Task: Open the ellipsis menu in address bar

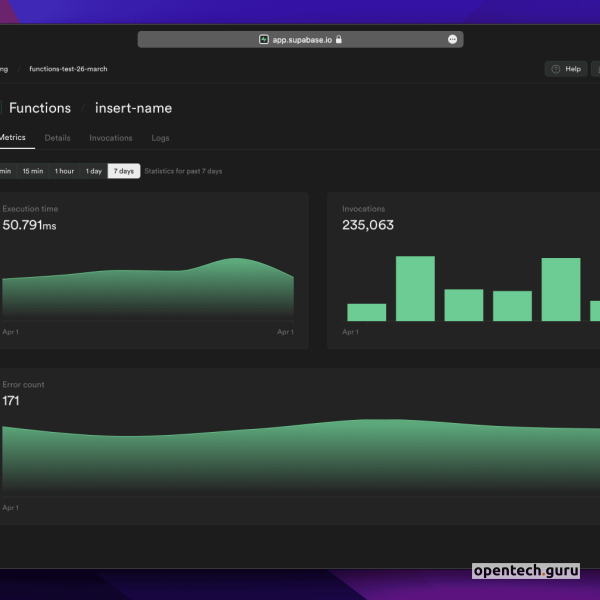Action: tap(452, 40)
